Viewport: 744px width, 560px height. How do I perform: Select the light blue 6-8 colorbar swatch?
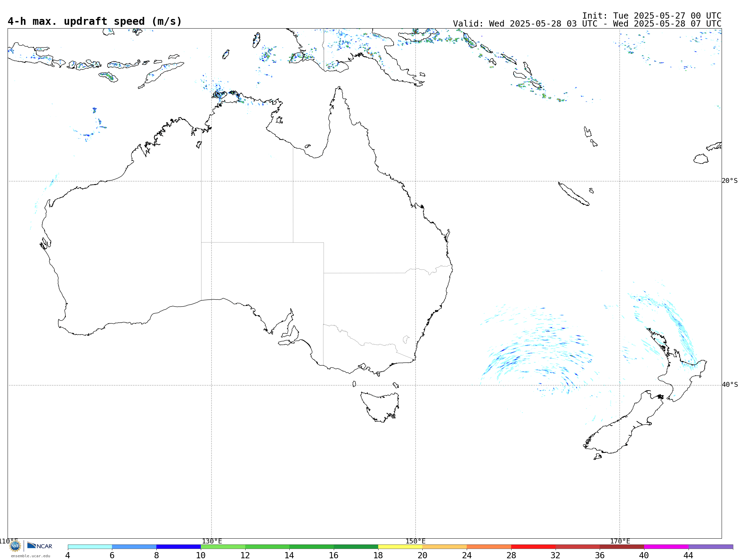(x=134, y=547)
